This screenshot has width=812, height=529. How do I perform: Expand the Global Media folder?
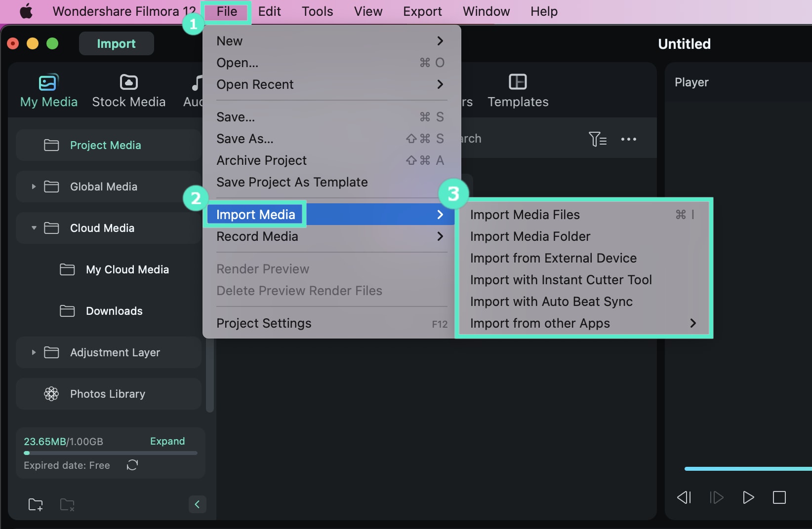tap(34, 187)
